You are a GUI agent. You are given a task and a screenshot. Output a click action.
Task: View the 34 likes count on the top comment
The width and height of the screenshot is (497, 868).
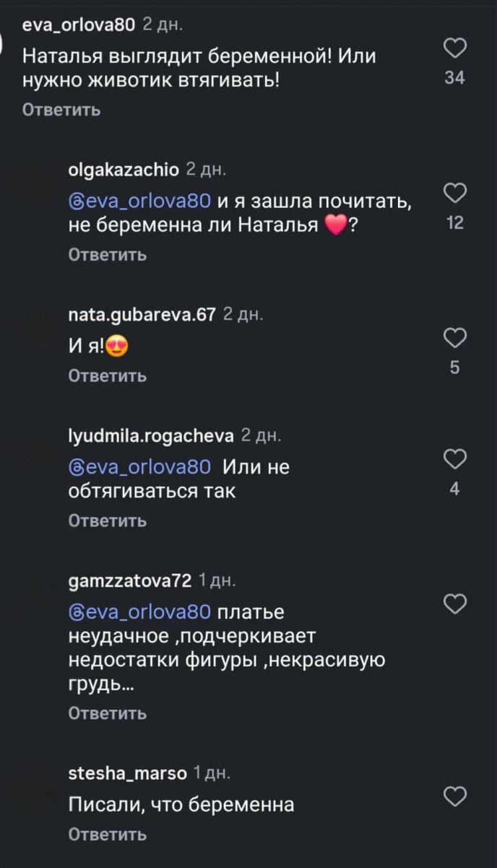point(454,78)
